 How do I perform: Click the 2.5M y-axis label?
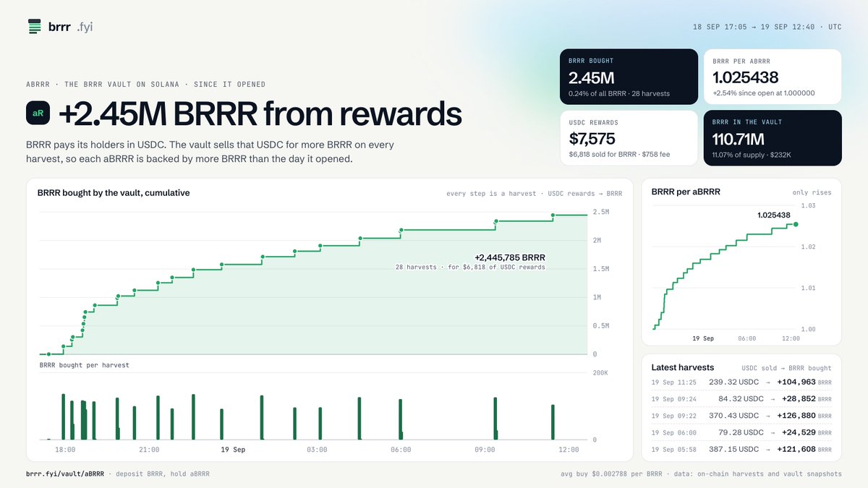point(600,212)
